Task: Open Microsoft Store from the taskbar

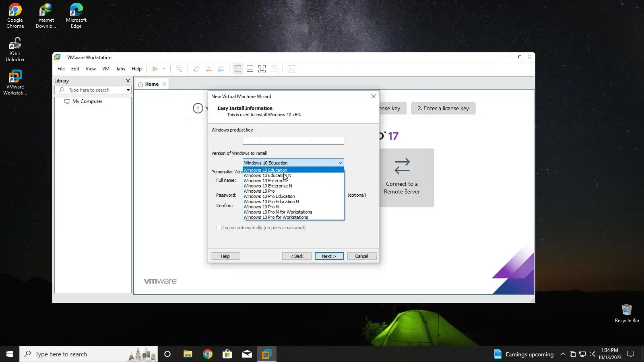Action: [227, 354]
